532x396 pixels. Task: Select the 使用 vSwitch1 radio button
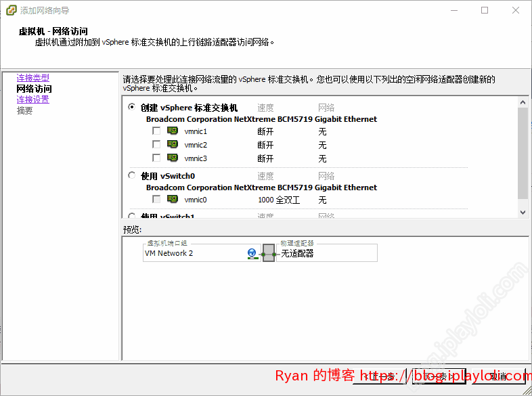[131, 215]
